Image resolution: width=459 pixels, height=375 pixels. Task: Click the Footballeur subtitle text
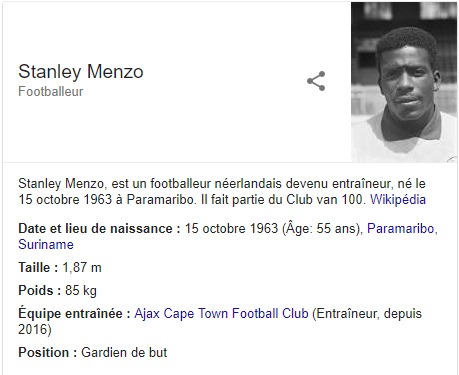click(x=51, y=91)
